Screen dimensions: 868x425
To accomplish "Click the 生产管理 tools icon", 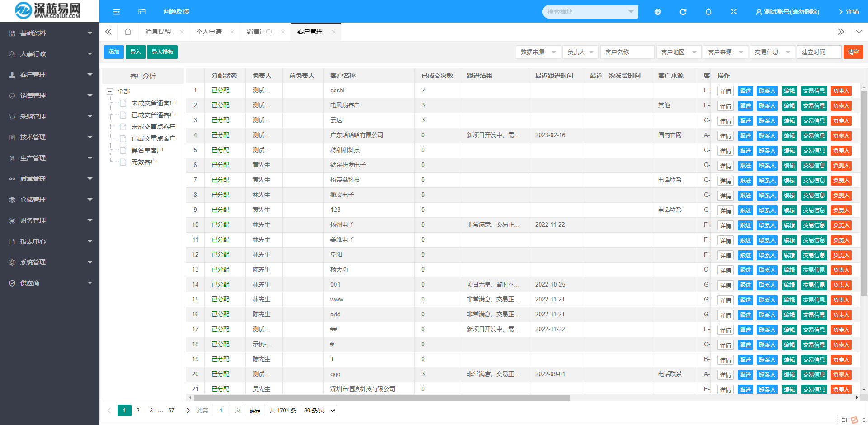I will coord(12,158).
